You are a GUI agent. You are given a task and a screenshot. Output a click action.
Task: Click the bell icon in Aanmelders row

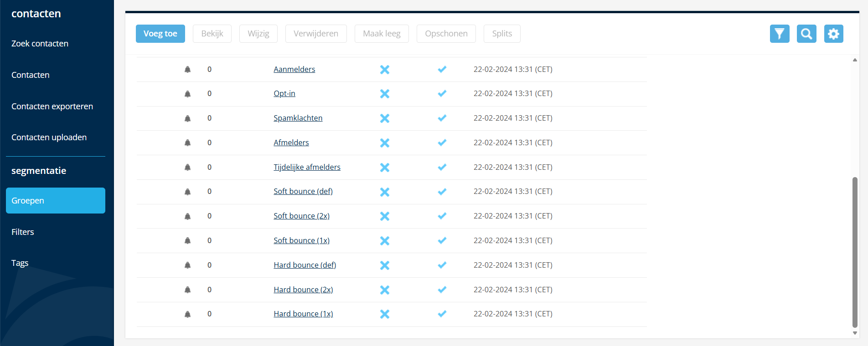187,70
